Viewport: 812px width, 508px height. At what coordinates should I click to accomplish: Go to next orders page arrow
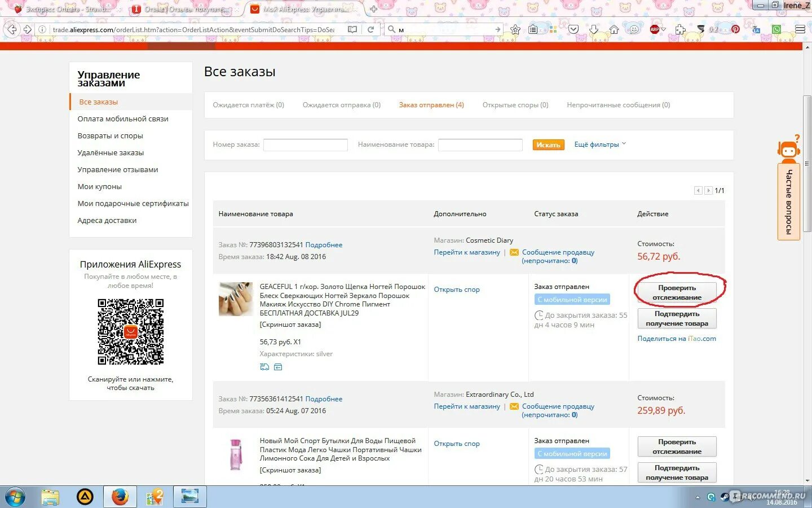coord(708,191)
